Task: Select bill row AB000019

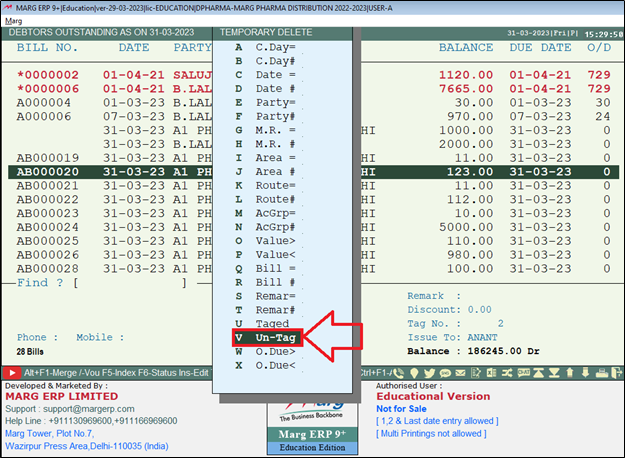Action: pos(313,158)
